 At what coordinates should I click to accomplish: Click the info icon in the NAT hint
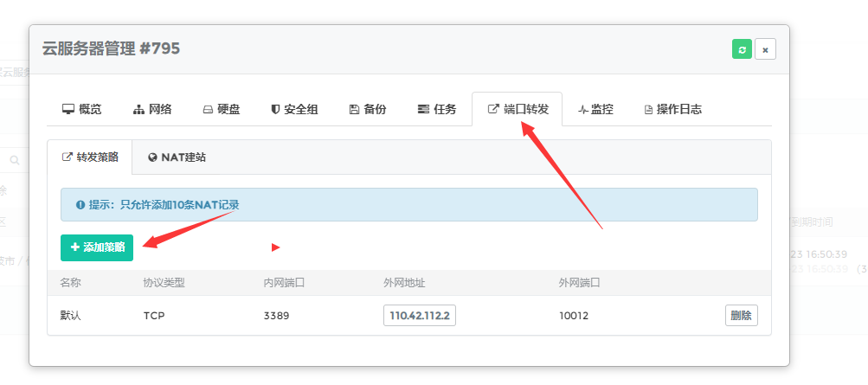(80, 205)
